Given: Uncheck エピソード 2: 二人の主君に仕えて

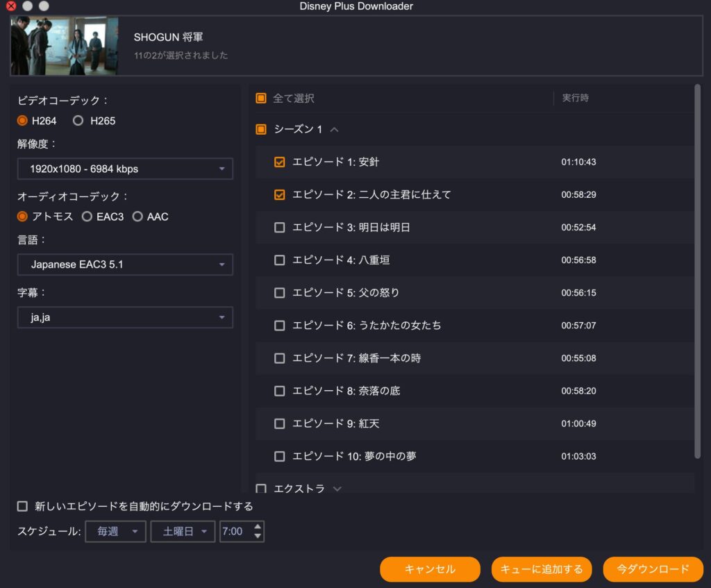Looking at the screenshot, I should point(280,194).
